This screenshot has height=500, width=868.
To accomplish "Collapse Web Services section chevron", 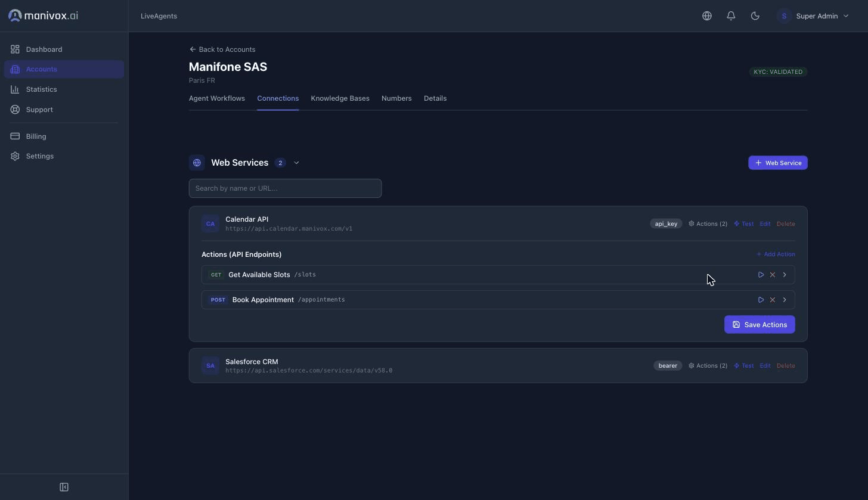I will (x=296, y=163).
